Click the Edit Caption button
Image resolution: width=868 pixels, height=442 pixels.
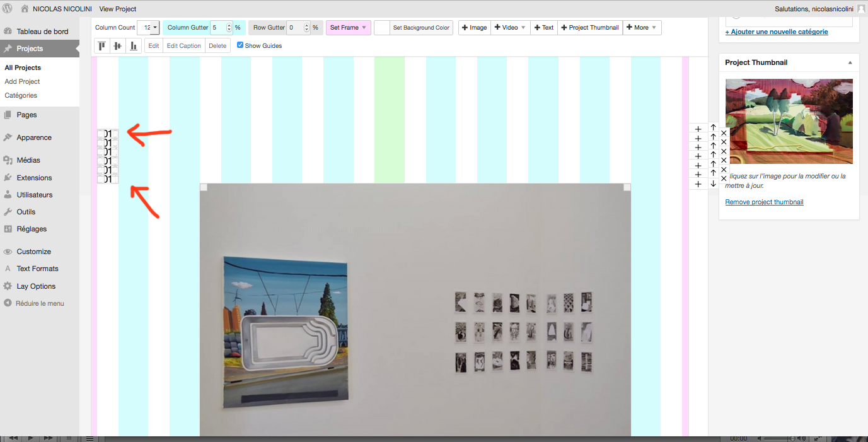(184, 45)
